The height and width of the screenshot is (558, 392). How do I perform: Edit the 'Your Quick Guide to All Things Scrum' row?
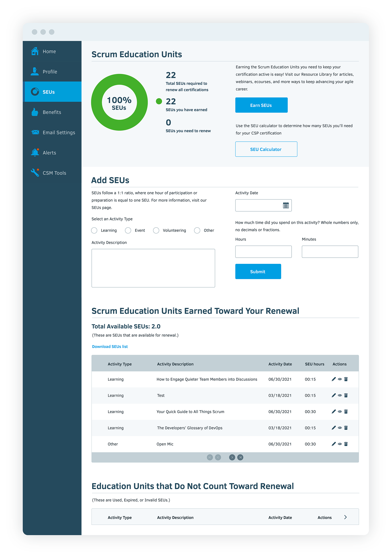333,411
